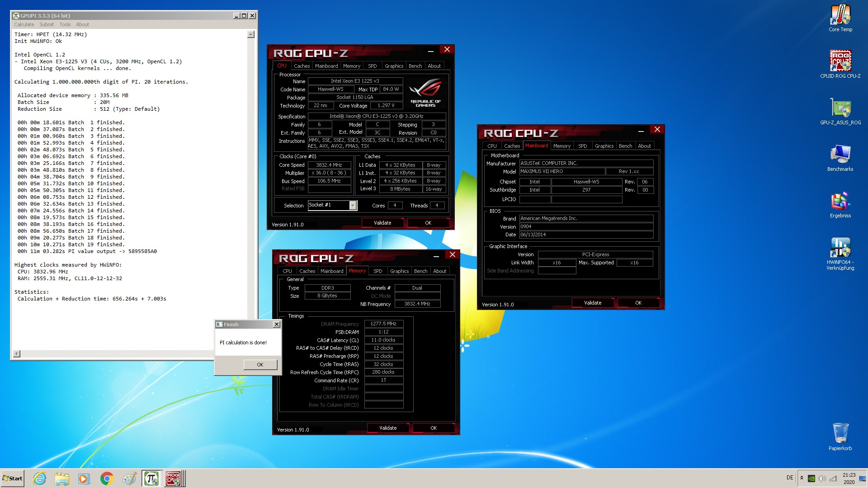Open Benchmarks desktop shortcut
The height and width of the screenshot is (488, 868).
click(x=840, y=158)
